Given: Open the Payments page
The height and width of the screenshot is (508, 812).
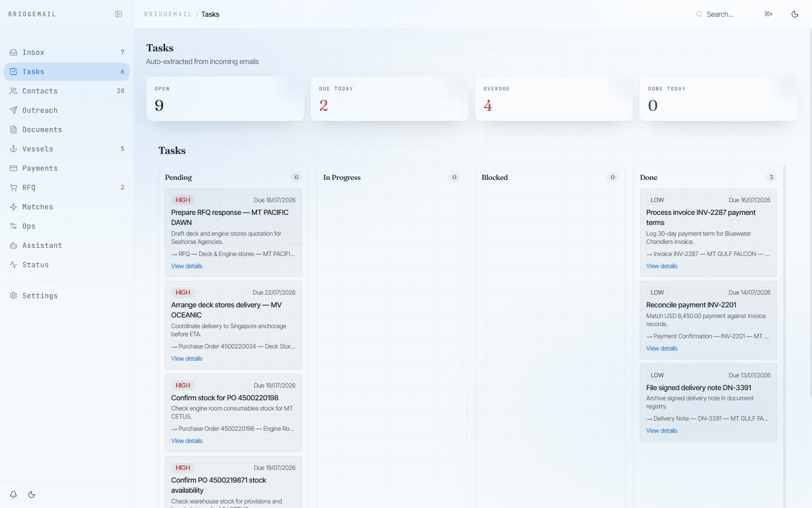Looking at the screenshot, I should (67, 168).
